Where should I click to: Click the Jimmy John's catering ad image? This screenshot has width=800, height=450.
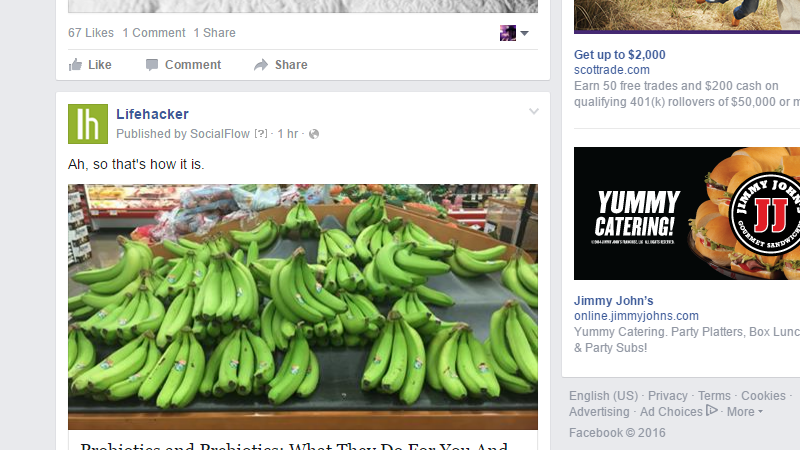tap(687, 213)
